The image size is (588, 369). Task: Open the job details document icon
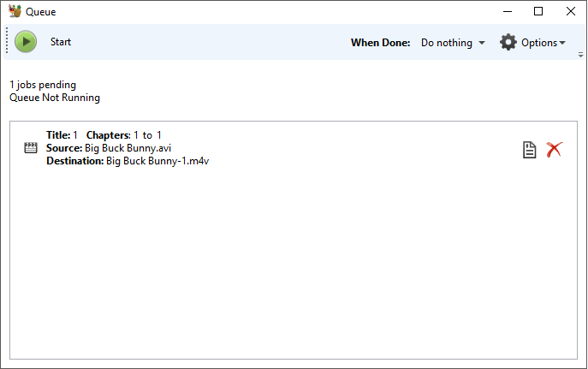pyautogui.click(x=530, y=150)
